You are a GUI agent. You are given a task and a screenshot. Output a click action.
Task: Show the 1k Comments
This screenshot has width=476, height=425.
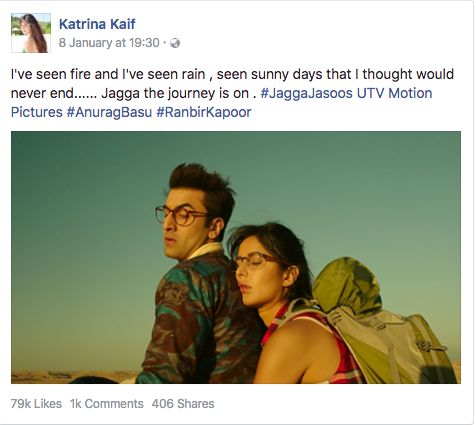pos(107,404)
